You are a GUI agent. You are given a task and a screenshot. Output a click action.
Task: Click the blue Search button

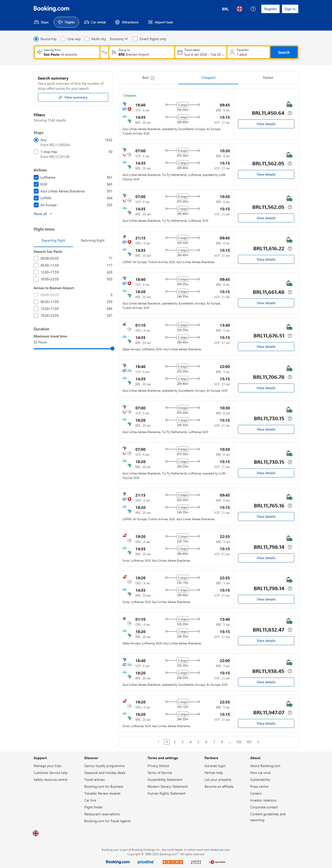284,52
